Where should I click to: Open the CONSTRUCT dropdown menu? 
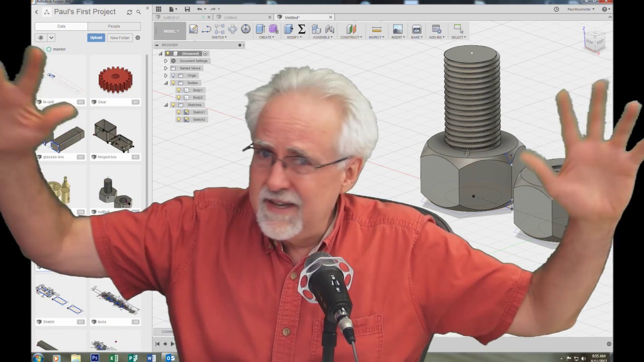[351, 37]
